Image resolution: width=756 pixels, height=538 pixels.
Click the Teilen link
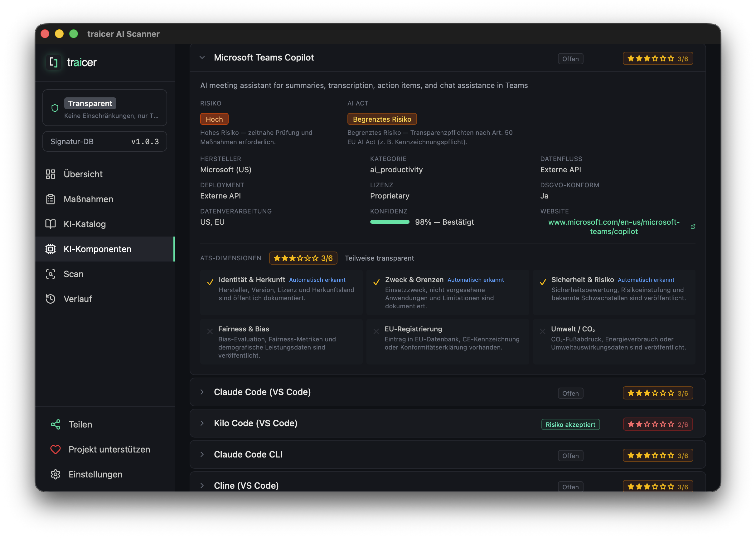coord(104,424)
